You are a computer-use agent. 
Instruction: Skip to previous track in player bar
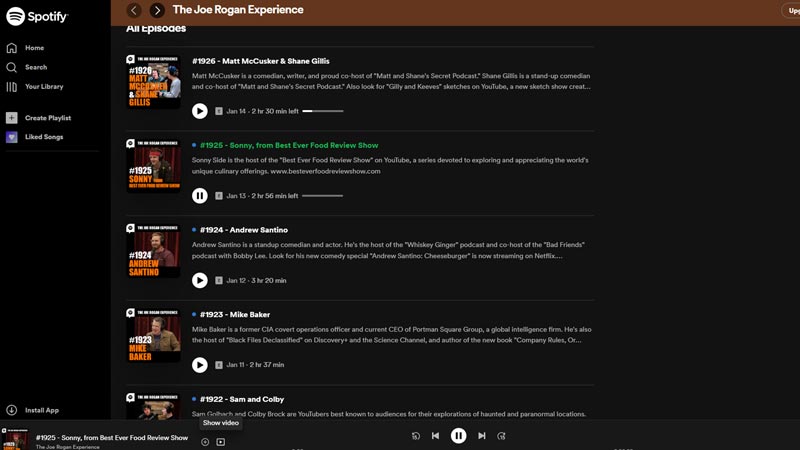(435, 436)
